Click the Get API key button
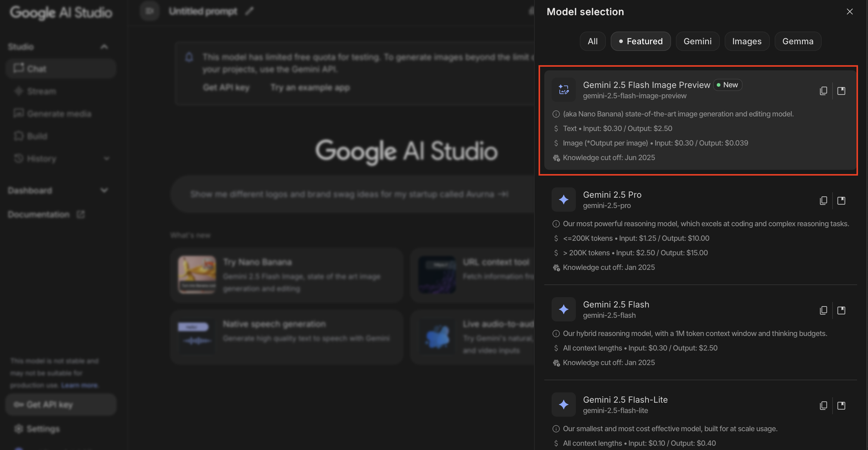 (x=60, y=404)
